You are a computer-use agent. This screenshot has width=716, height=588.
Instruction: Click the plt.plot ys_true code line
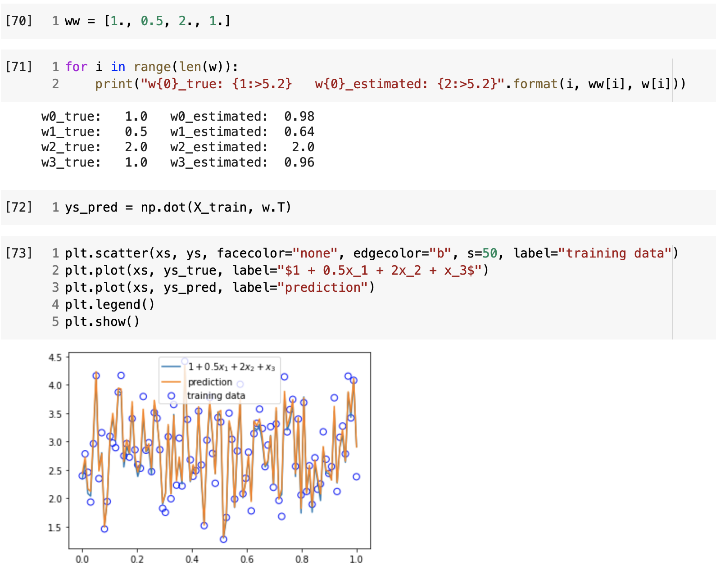click(277, 270)
